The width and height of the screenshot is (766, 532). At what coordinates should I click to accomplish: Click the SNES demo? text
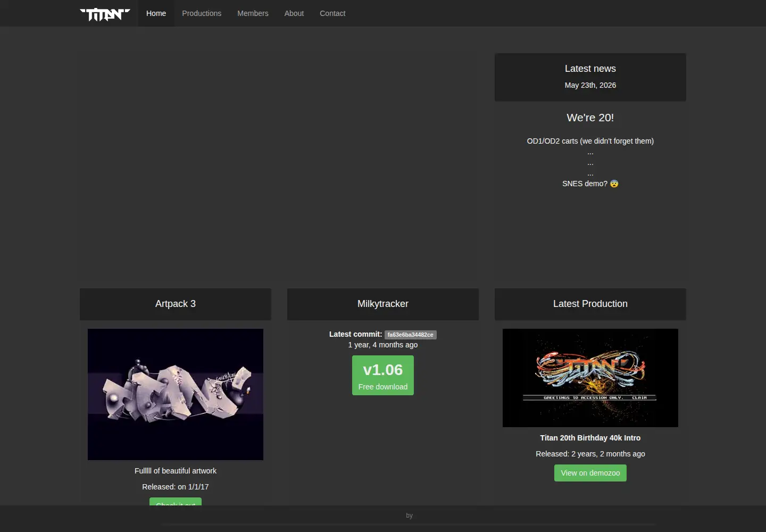tap(585, 184)
